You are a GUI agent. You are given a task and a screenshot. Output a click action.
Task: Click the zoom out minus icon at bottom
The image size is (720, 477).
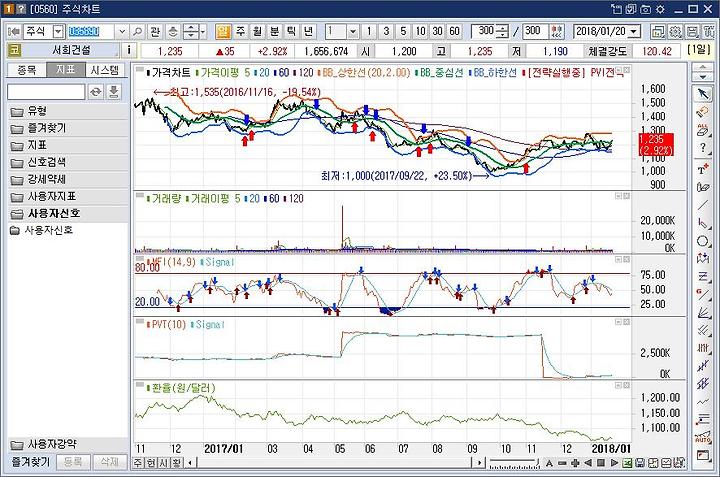click(x=562, y=463)
